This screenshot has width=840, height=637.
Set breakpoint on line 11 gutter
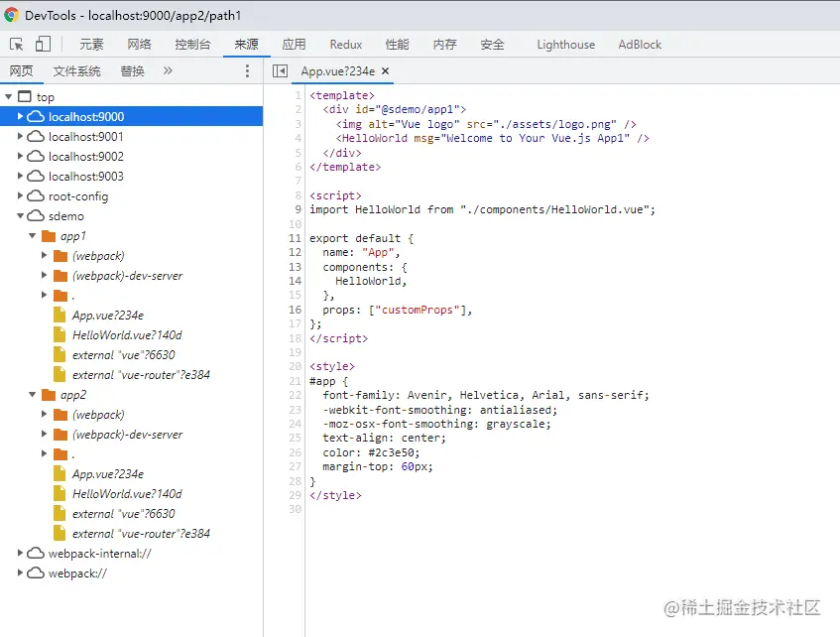[x=296, y=238]
